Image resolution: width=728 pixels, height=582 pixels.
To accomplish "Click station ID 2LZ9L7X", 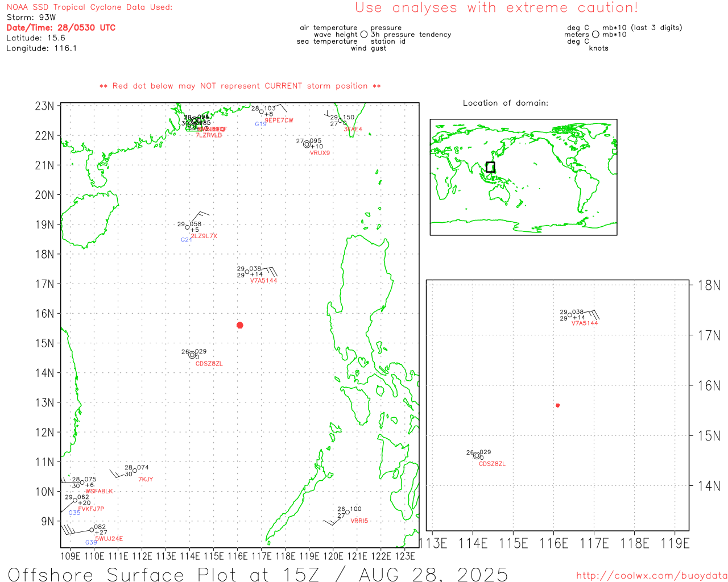I will 204,236.
